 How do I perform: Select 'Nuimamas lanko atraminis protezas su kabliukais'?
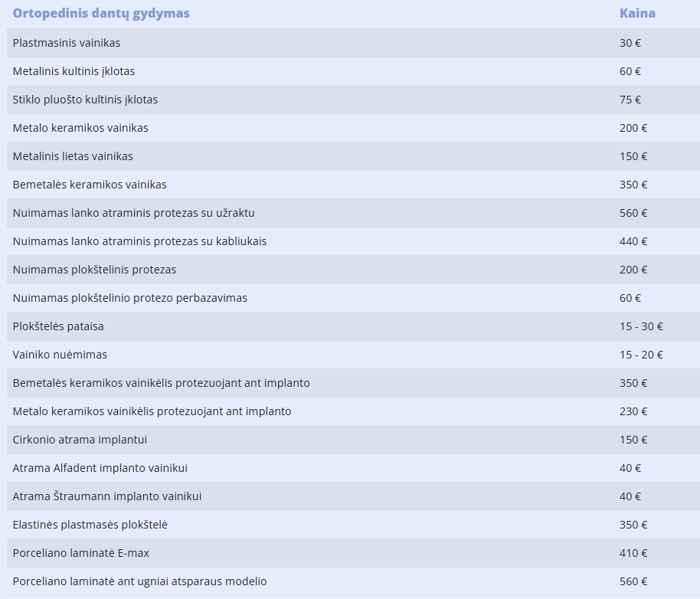[x=139, y=241]
